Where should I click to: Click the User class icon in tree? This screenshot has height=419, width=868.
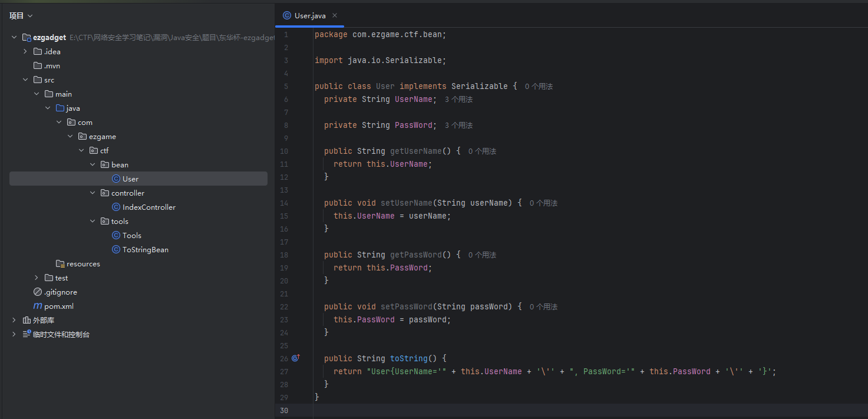tap(116, 179)
